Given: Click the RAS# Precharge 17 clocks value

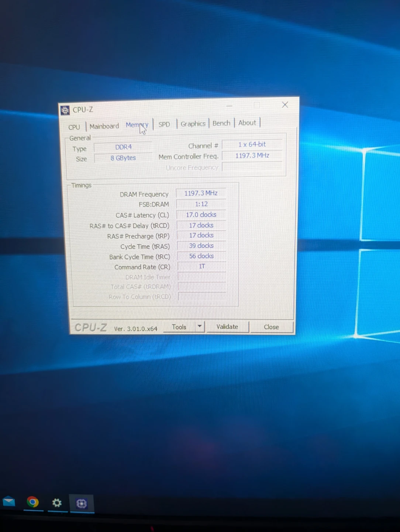Looking at the screenshot, I should [201, 235].
